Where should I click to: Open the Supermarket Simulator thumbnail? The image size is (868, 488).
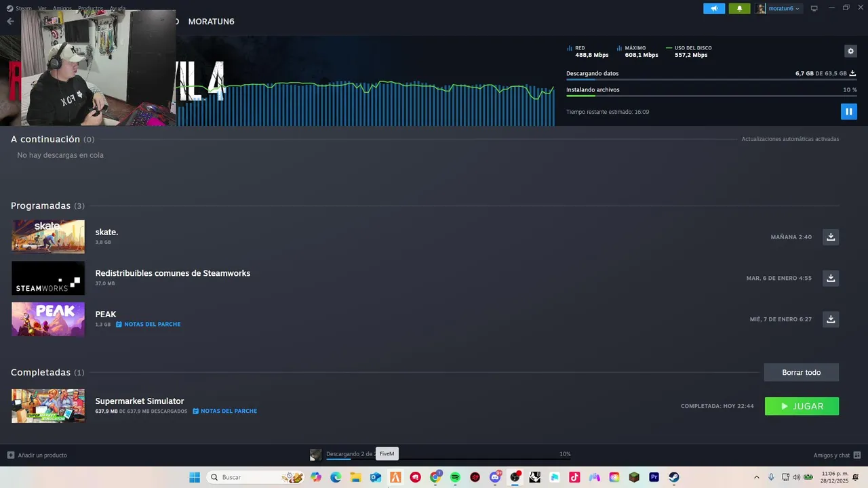pos(48,405)
